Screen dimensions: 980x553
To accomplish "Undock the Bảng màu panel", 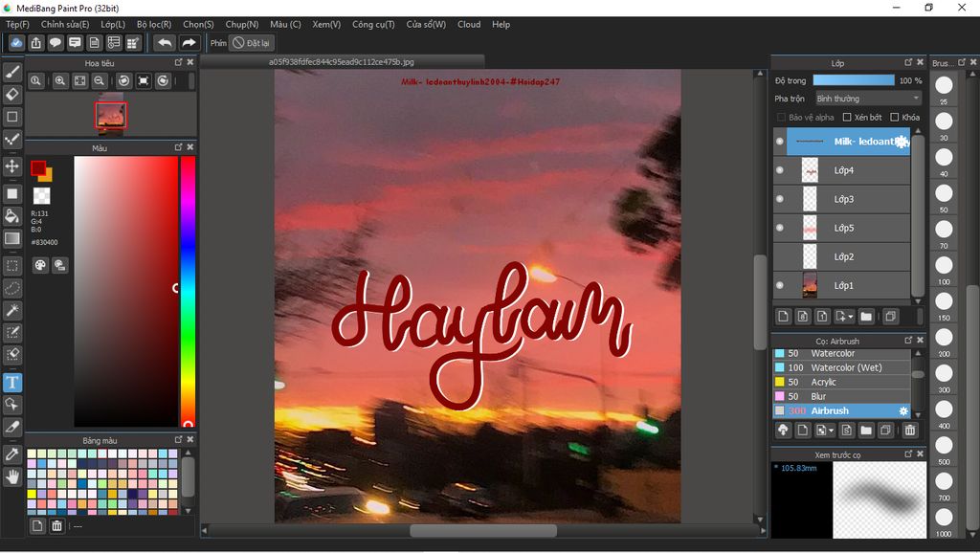I will point(179,439).
